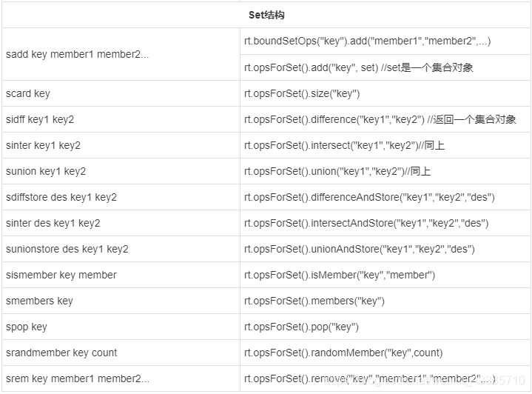Click the opsForSet union code cell
Image resolution: width=532 pixels, height=394 pixels.
[x=337, y=172]
